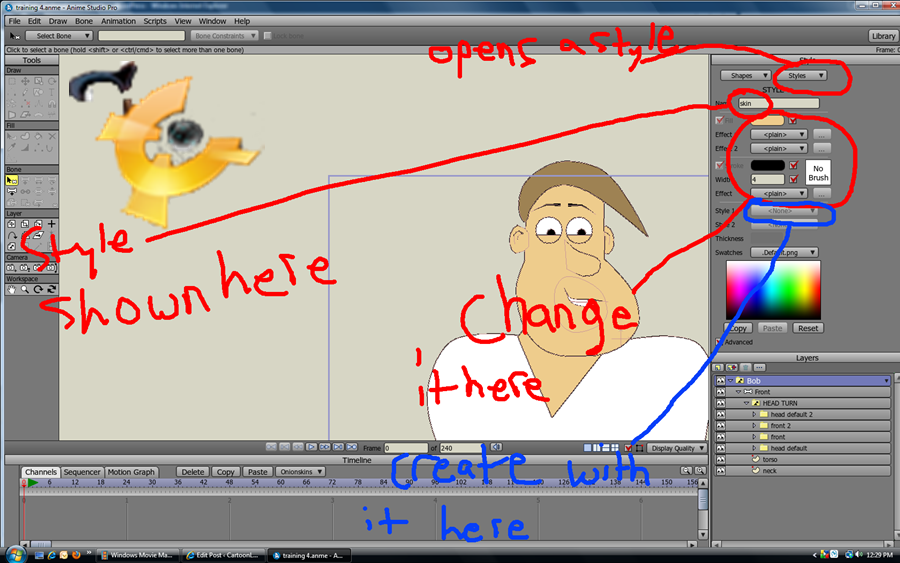Open the Display Quality dropdown
The width and height of the screenshot is (900, 563).
(676, 448)
